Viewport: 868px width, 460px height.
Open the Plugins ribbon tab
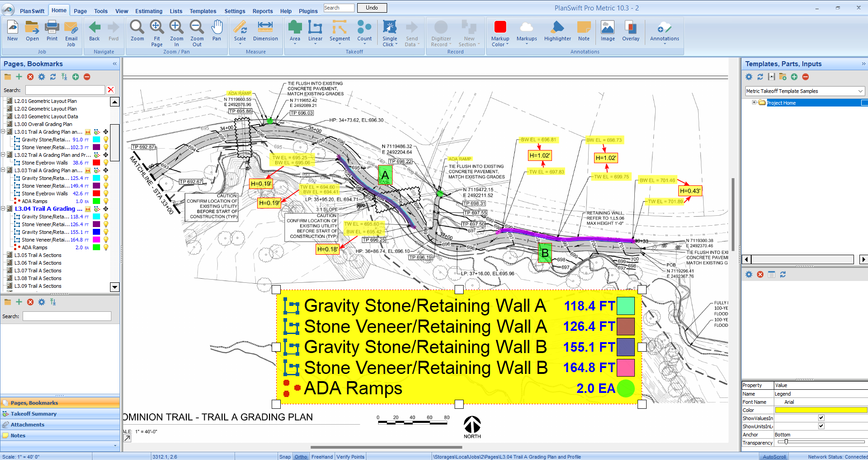coord(308,11)
